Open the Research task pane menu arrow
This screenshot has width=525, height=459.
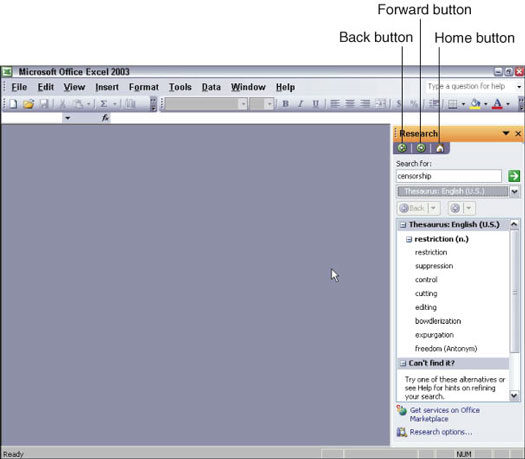click(x=506, y=133)
